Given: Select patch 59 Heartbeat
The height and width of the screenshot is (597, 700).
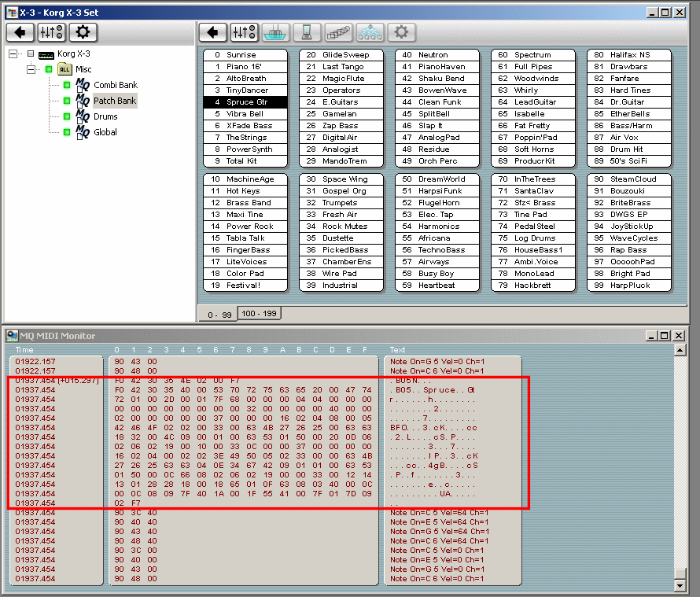Looking at the screenshot, I should (x=437, y=286).
